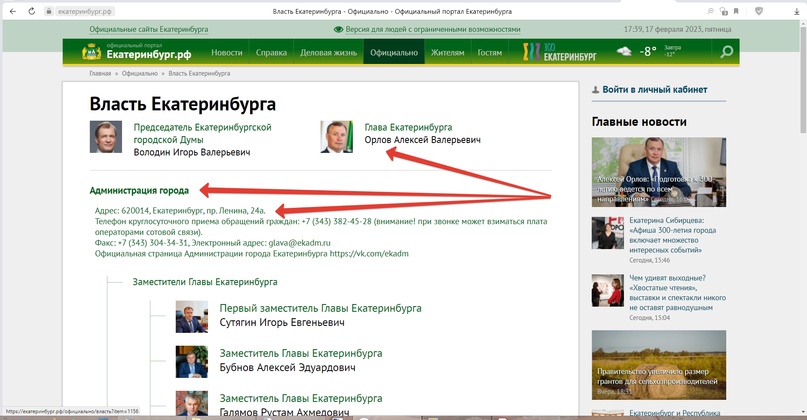
Task: Click Войти в личный кабинет link
Action: coord(655,90)
